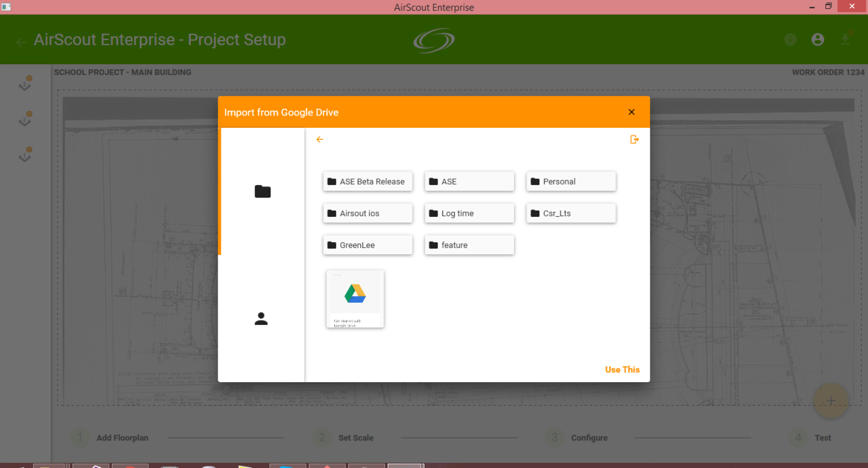Switch to shared-with-me person icon in sidebar
Screen dimensions: 868x468
[261, 319]
